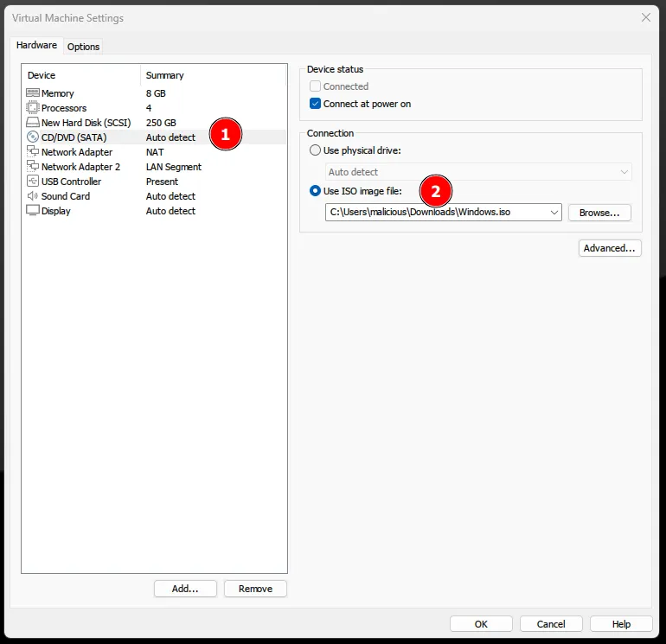This screenshot has height=644, width=666.
Task: Select the Processors chip icon
Action: 33,108
